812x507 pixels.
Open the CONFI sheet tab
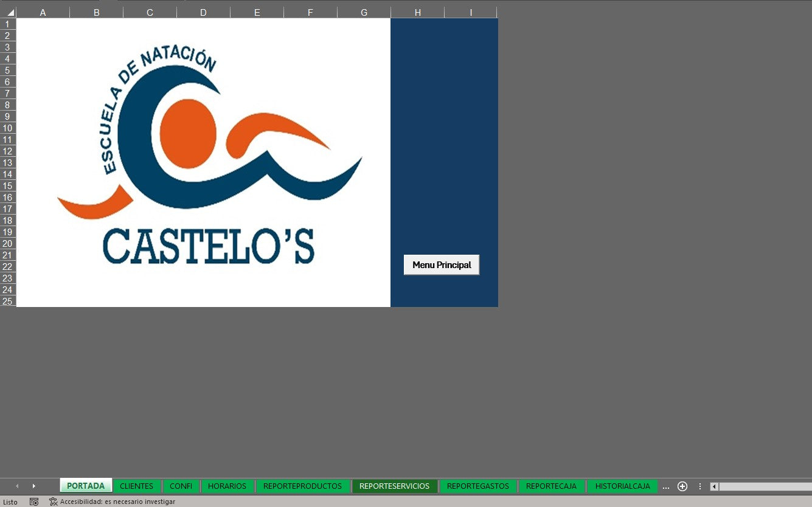pyautogui.click(x=181, y=486)
